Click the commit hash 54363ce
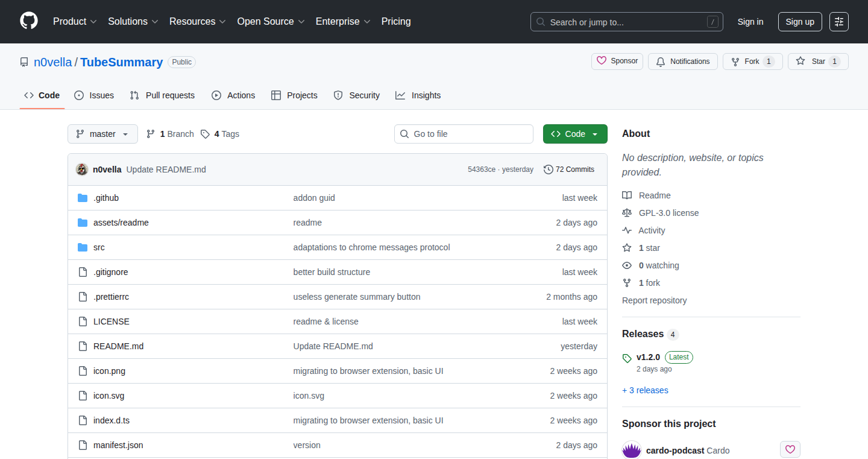This screenshot has width=868, height=459. click(482, 169)
